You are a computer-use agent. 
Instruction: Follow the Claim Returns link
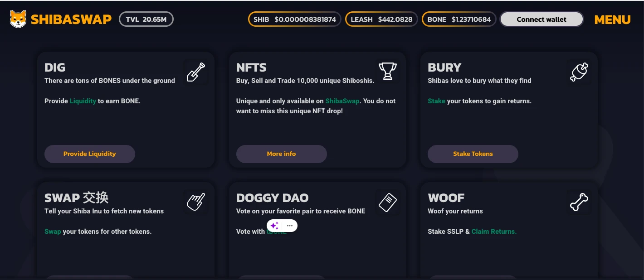(494, 232)
